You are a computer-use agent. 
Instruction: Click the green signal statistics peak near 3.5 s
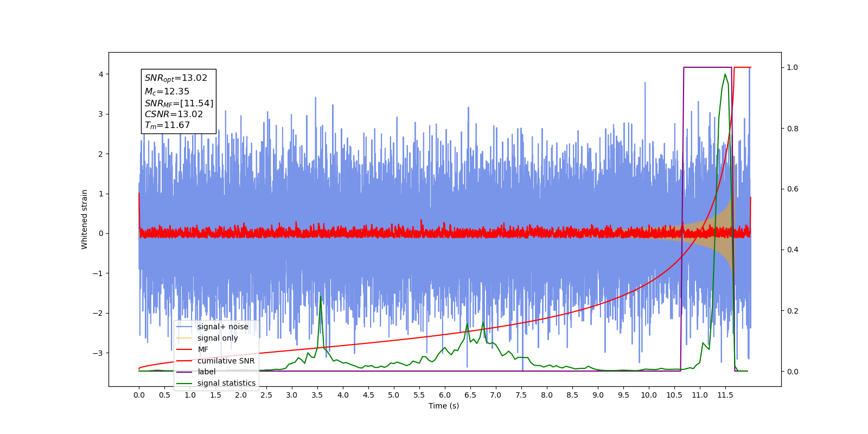coord(320,297)
